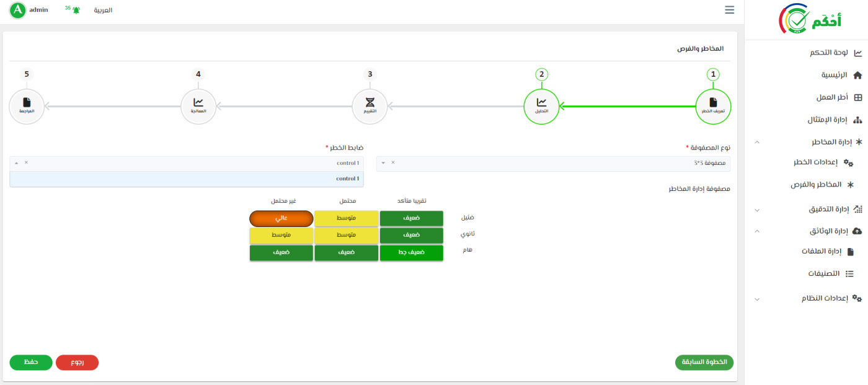Click the التصنيفات list icon

point(850,273)
